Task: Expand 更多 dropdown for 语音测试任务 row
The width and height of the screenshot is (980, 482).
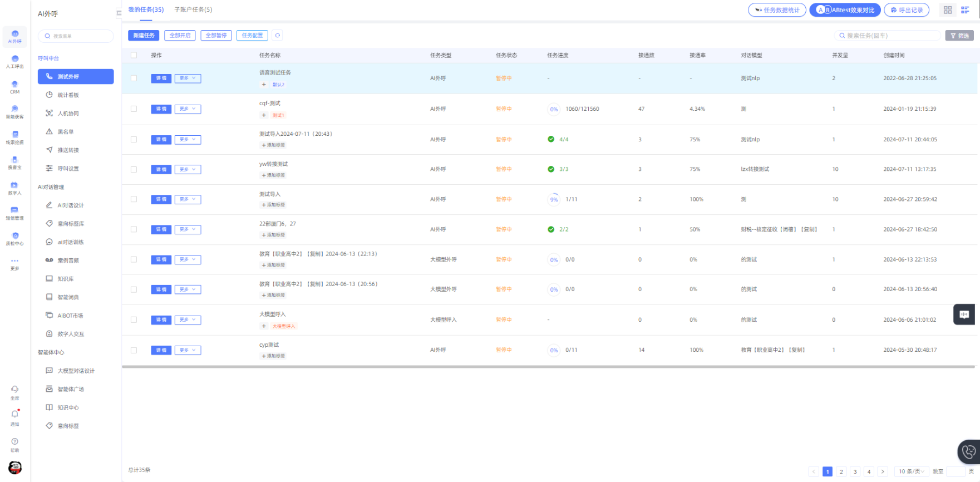Action: [188, 78]
